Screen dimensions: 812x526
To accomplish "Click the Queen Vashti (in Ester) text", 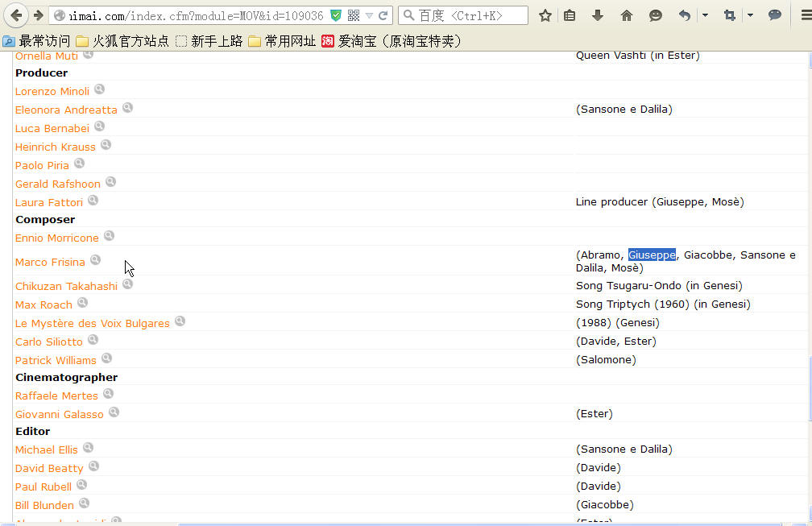I will coord(638,56).
